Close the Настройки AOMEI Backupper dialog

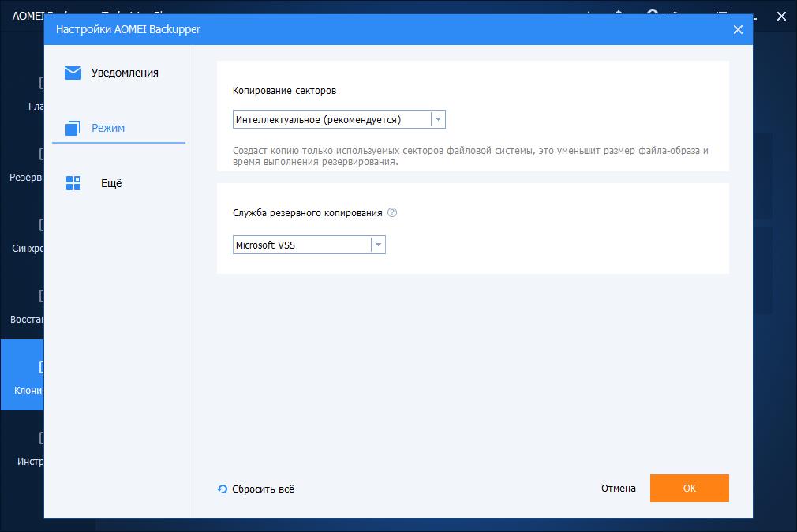[x=738, y=30]
